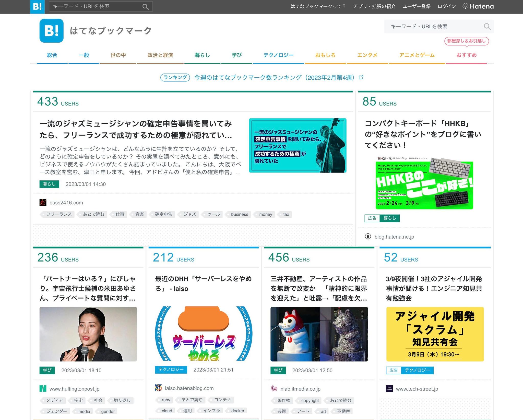Open 85 USERS bookmark count
This screenshot has height=420, width=523.
[379, 102]
